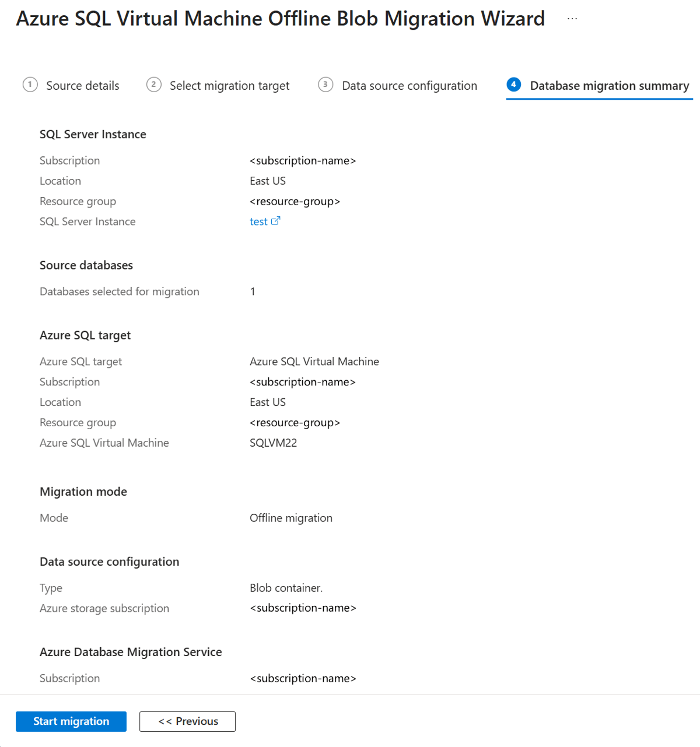Click the wizard page title

pyautogui.click(x=281, y=19)
